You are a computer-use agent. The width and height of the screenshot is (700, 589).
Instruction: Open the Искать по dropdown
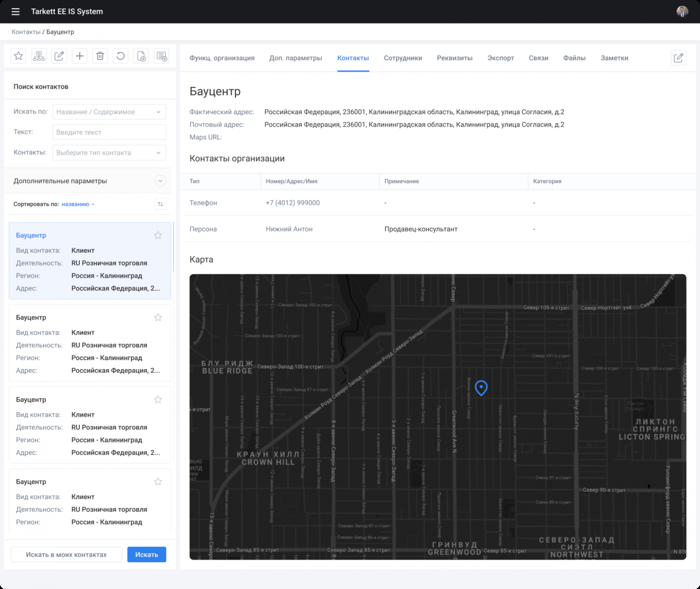coord(109,112)
